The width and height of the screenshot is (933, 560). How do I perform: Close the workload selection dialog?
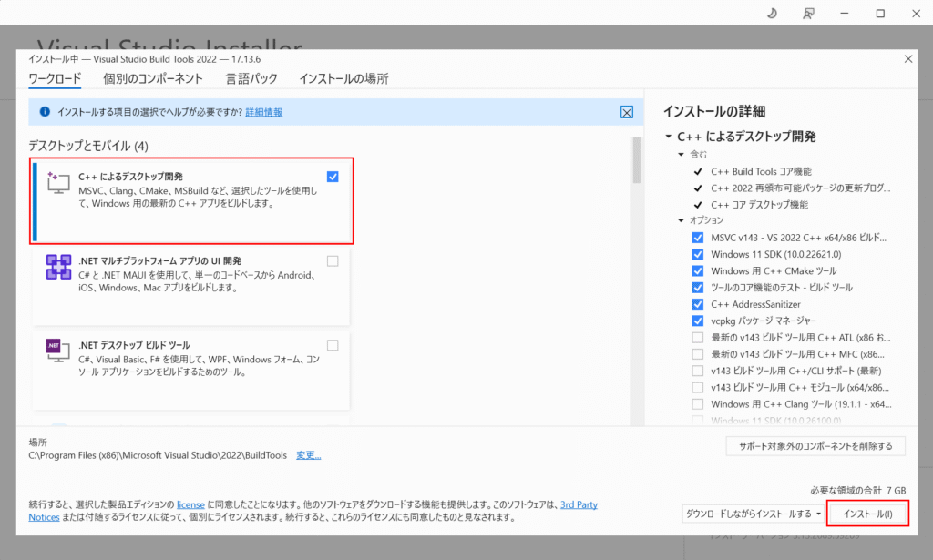(908, 59)
